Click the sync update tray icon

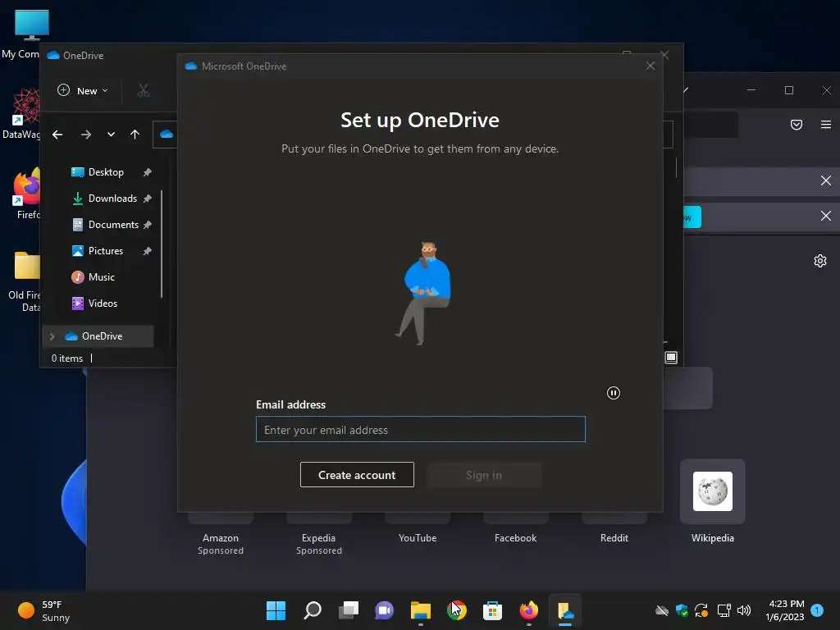coord(701,610)
